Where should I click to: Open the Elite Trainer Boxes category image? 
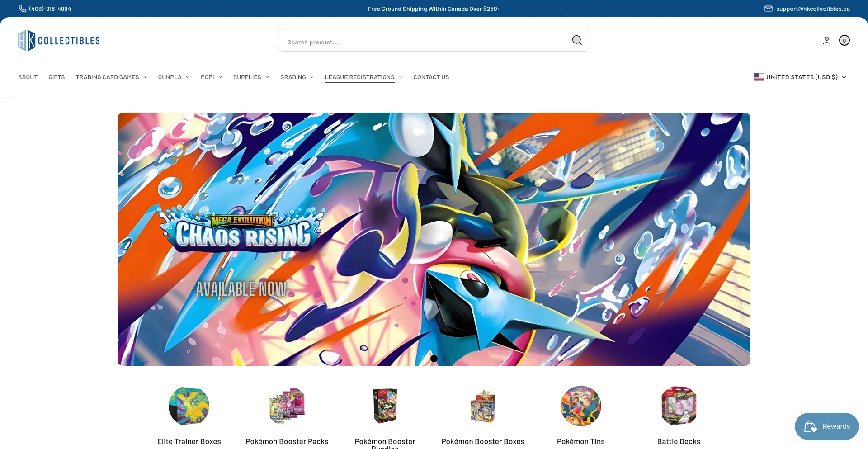189,406
